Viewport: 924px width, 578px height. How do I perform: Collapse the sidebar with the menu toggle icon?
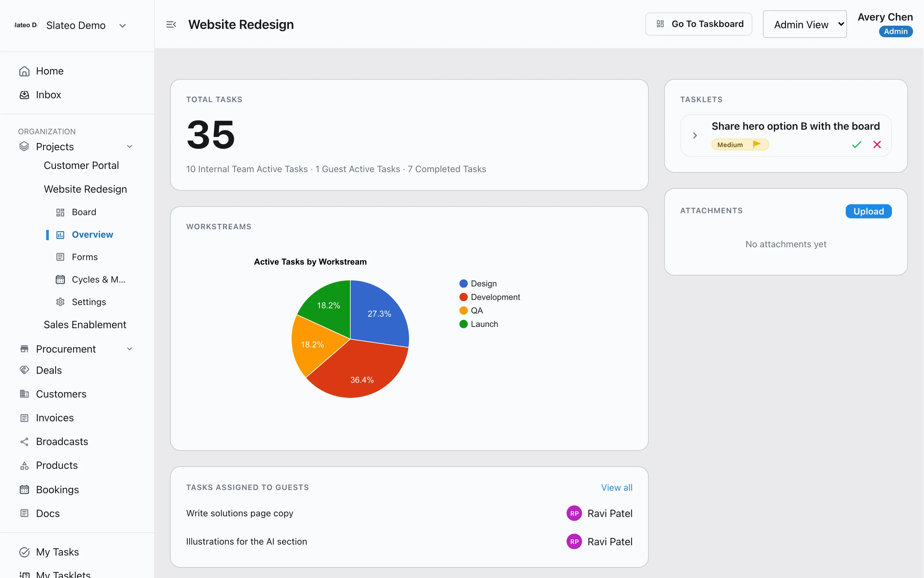(171, 24)
